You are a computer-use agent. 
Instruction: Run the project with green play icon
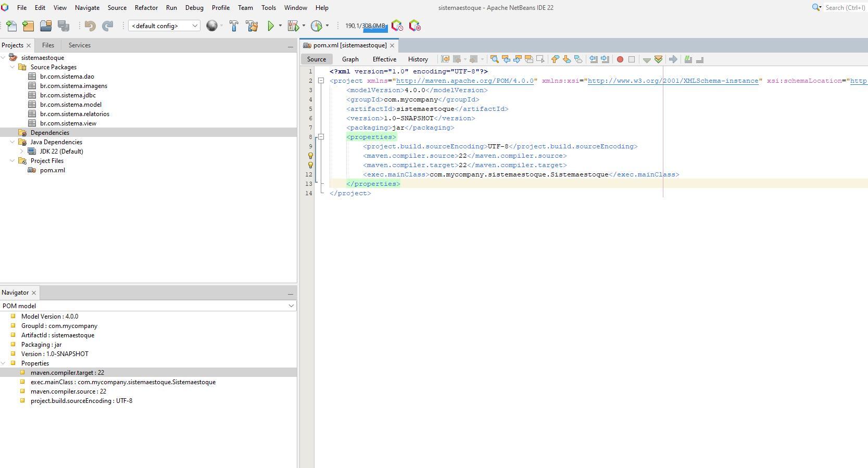point(271,26)
